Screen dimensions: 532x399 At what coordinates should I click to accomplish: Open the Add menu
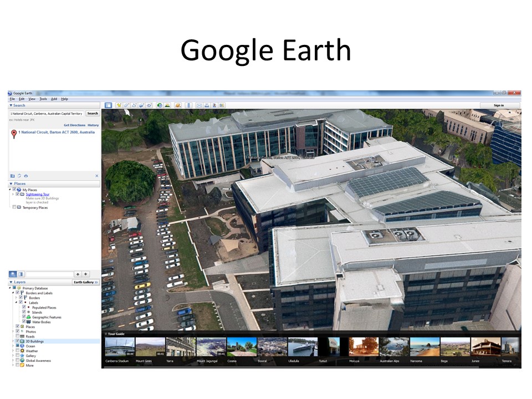click(54, 99)
